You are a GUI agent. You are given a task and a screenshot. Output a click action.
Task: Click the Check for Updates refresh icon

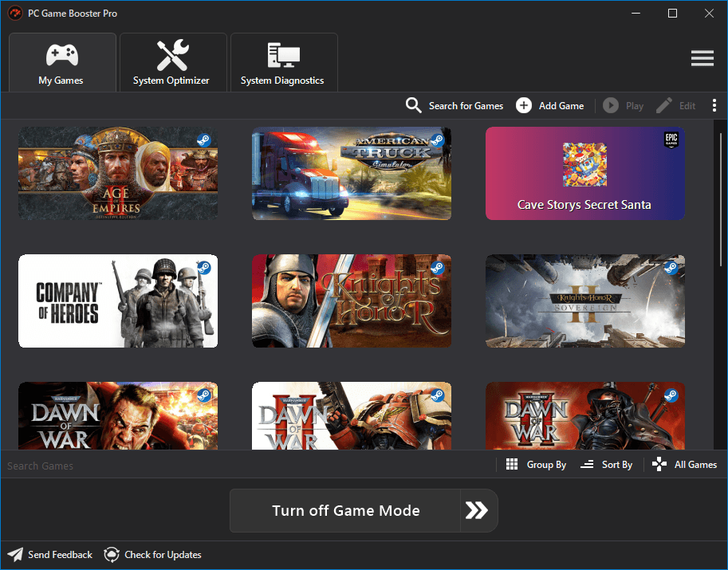point(112,554)
